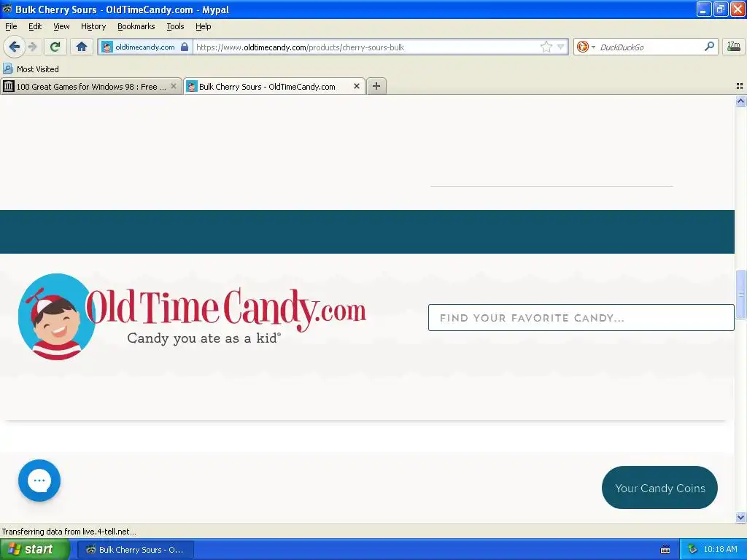Open the Bookmarks menu
Image resolution: width=747 pixels, height=560 pixels.
136,26
